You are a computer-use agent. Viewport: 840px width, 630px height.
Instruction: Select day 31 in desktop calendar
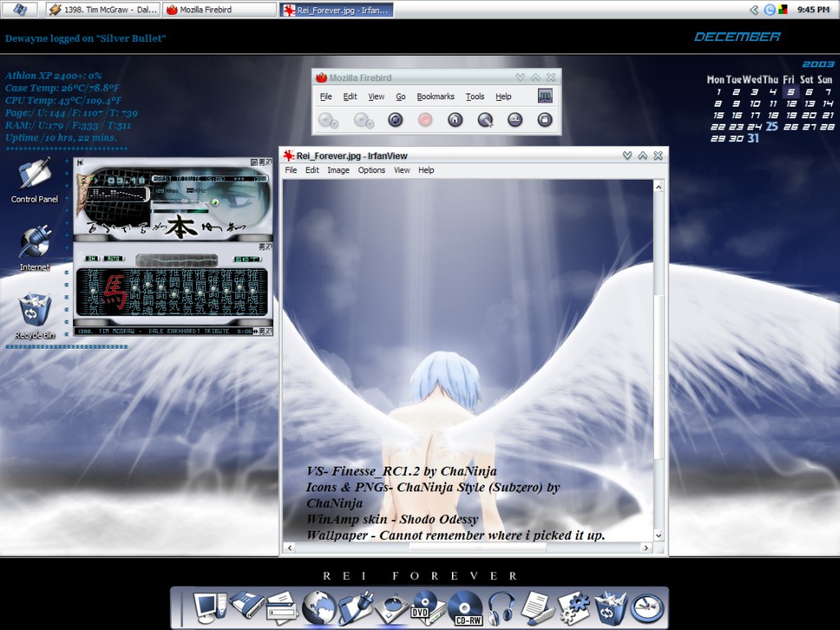click(x=753, y=138)
